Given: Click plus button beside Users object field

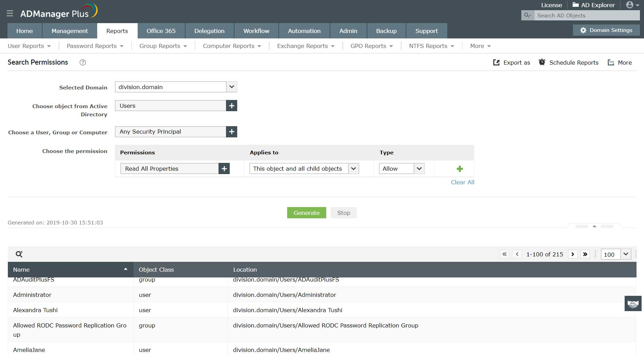Looking at the screenshot, I should [x=231, y=106].
